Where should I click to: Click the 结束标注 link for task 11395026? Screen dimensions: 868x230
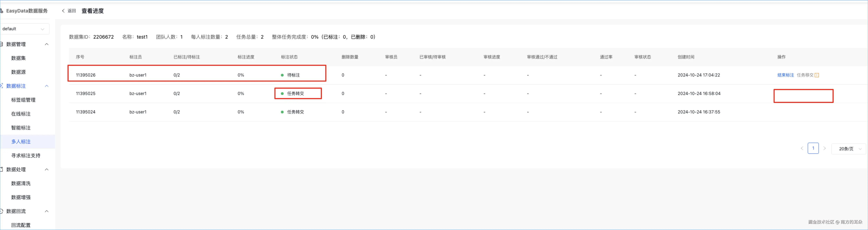(785, 75)
